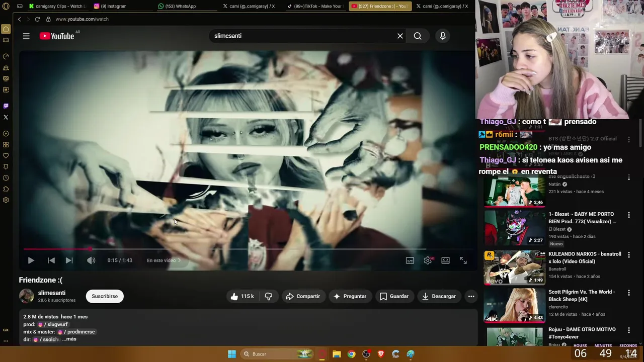644x362 pixels.
Task: Open sidebar settings gear icon
Action: pyautogui.click(x=6, y=200)
